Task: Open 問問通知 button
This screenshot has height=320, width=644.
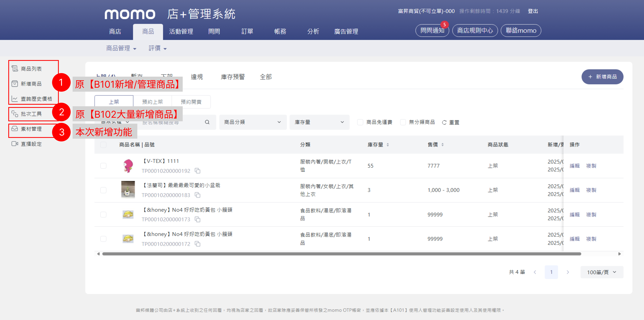Action: coord(432,31)
